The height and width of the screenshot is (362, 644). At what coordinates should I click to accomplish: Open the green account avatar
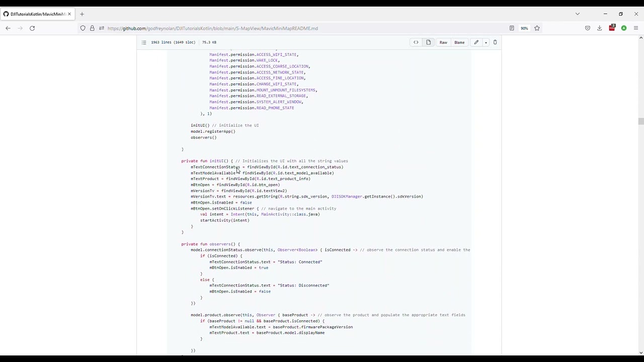click(624, 28)
